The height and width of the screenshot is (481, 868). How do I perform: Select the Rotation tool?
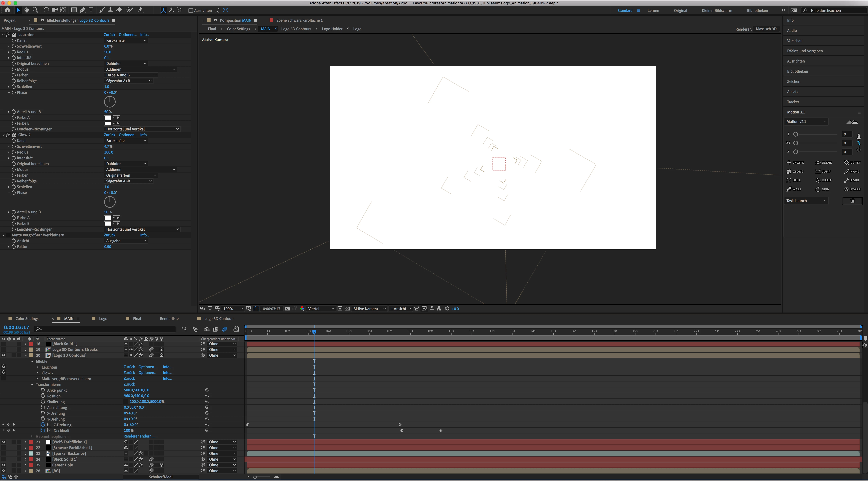(46, 10)
